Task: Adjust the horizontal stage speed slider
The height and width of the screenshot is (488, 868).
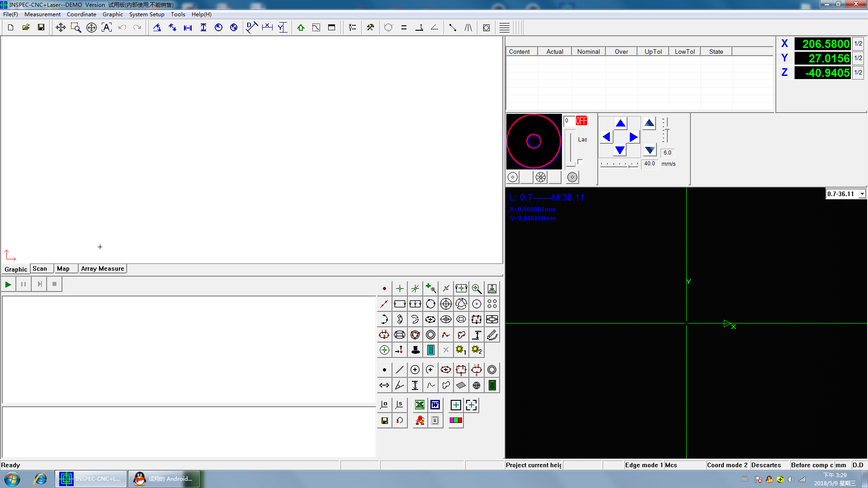Action: (x=619, y=164)
